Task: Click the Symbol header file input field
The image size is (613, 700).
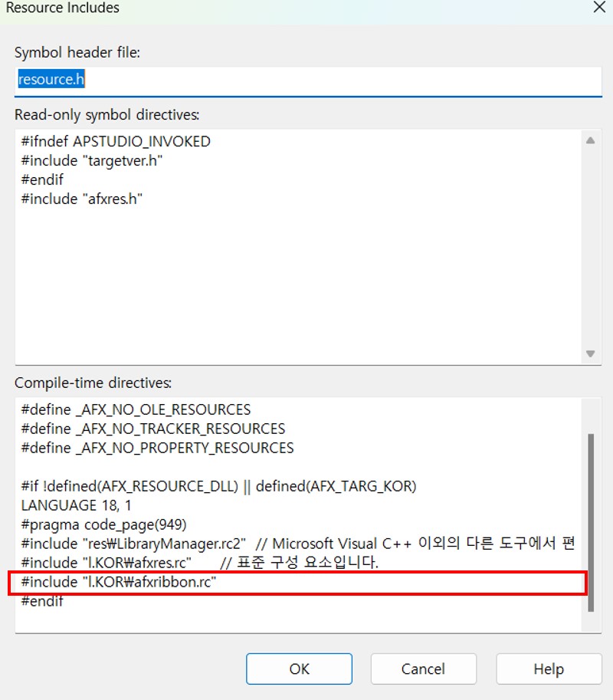Action: 308,81
